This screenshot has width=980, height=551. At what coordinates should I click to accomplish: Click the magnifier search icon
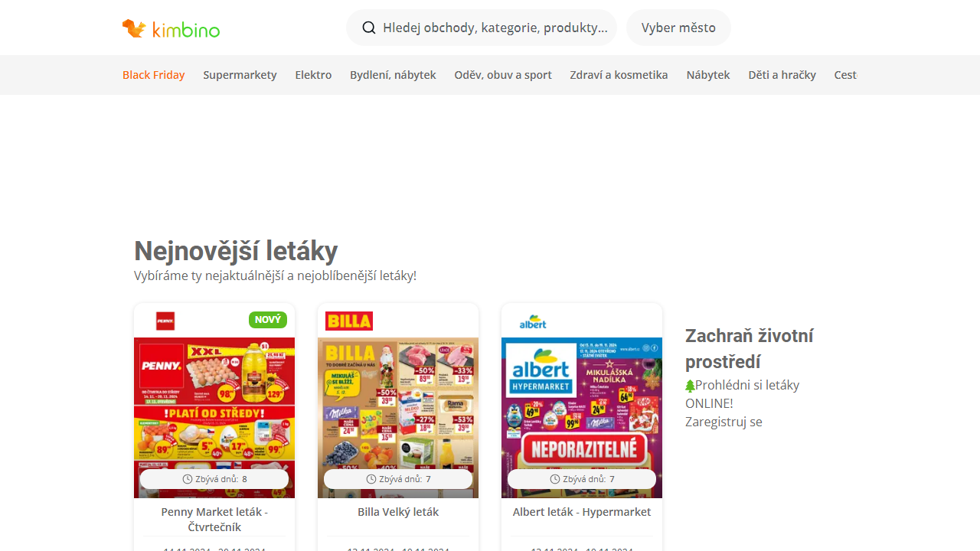click(369, 28)
